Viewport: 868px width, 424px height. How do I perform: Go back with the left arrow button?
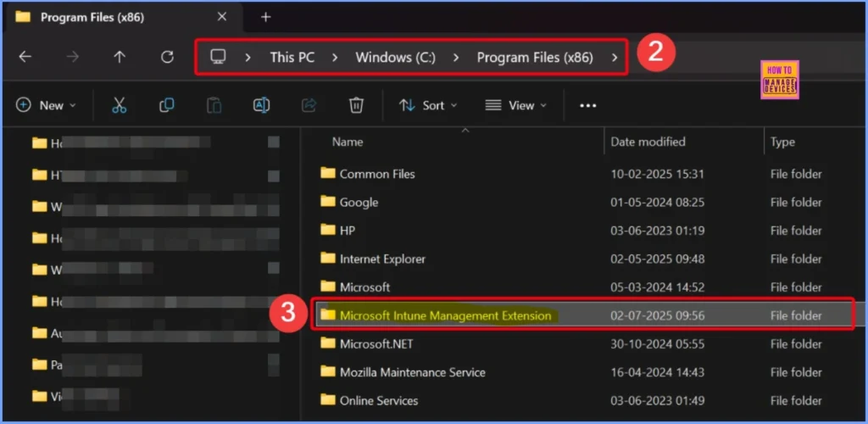pos(25,57)
